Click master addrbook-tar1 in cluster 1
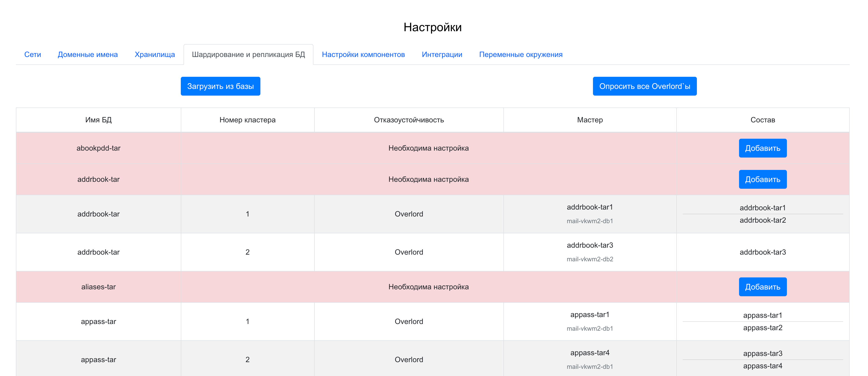 tap(590, 207)
